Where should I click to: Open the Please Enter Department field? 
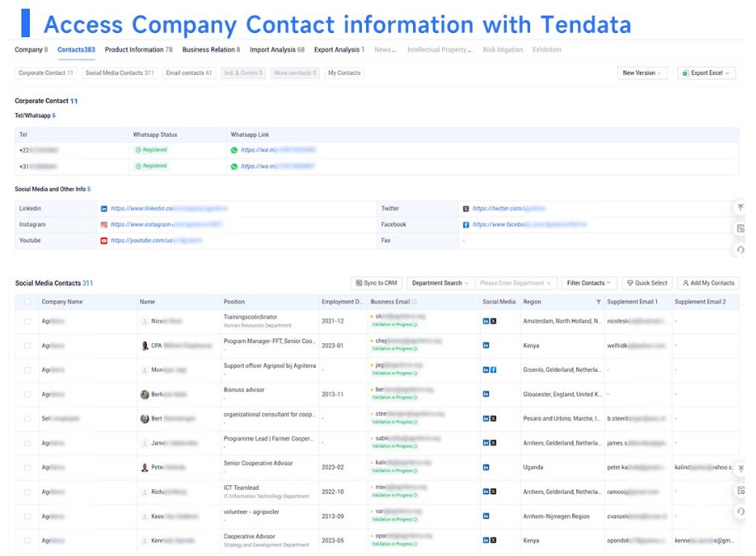click(x=515, y=283)
